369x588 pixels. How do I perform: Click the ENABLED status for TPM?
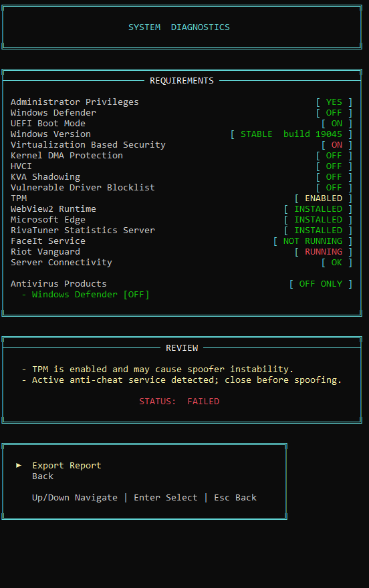(324, 198)
